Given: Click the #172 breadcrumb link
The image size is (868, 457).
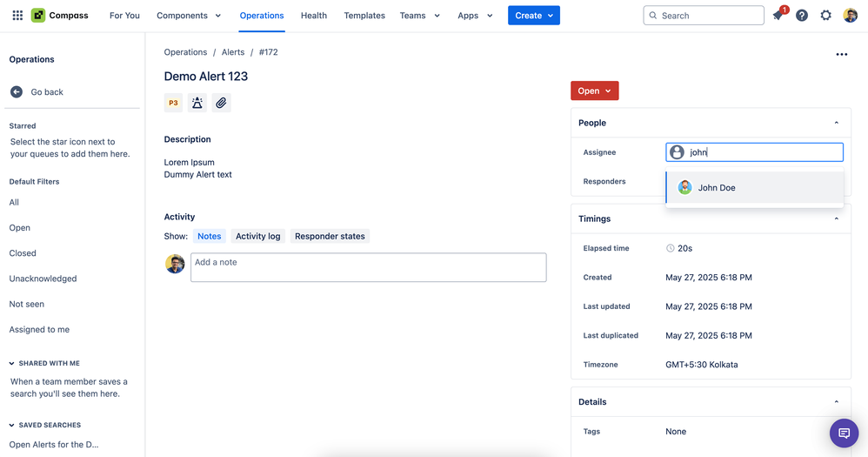Looking at the screenshot, I should (269, 52).
